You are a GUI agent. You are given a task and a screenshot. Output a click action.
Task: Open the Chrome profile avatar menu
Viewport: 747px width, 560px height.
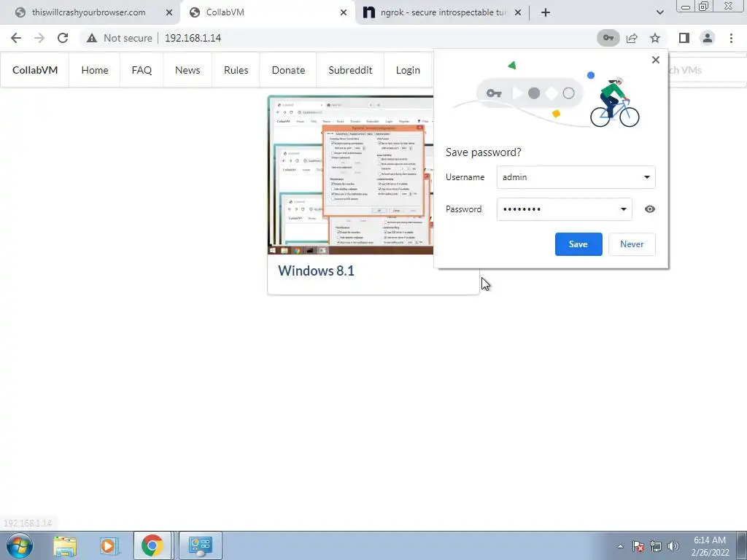point(708,38)
